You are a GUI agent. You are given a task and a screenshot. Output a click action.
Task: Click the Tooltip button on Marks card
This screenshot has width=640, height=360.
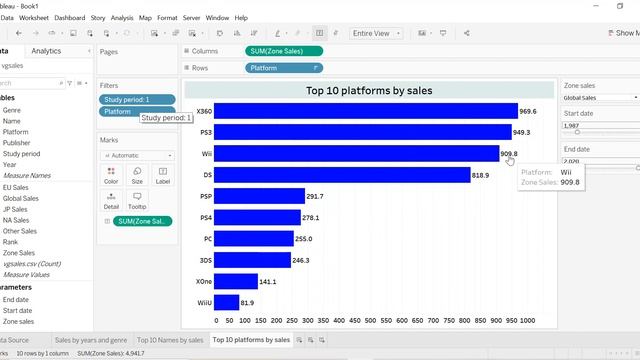(137, 201)
